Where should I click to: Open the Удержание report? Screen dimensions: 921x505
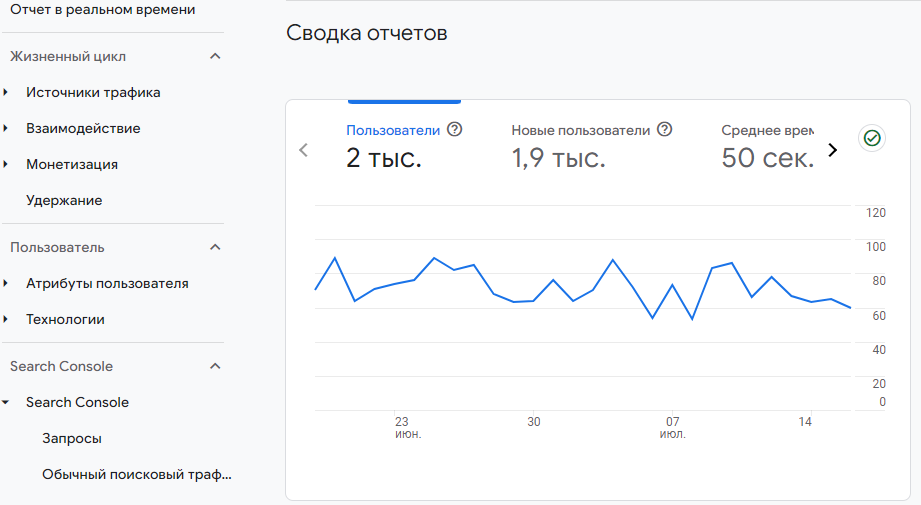tap(64, 201)
